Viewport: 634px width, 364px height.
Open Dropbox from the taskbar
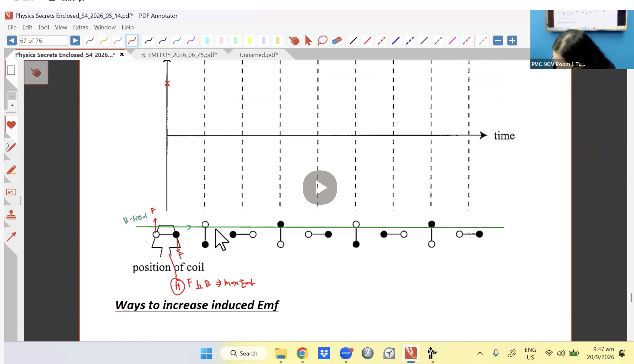[324, 353]
